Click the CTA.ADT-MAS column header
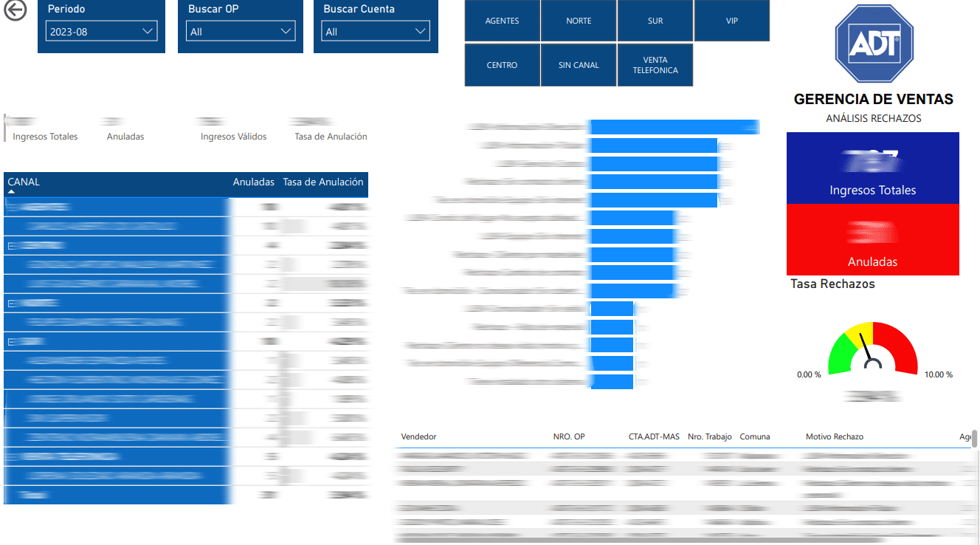This screenshot has height=545, width=980. pyautogui.click(x=654, y=436)
